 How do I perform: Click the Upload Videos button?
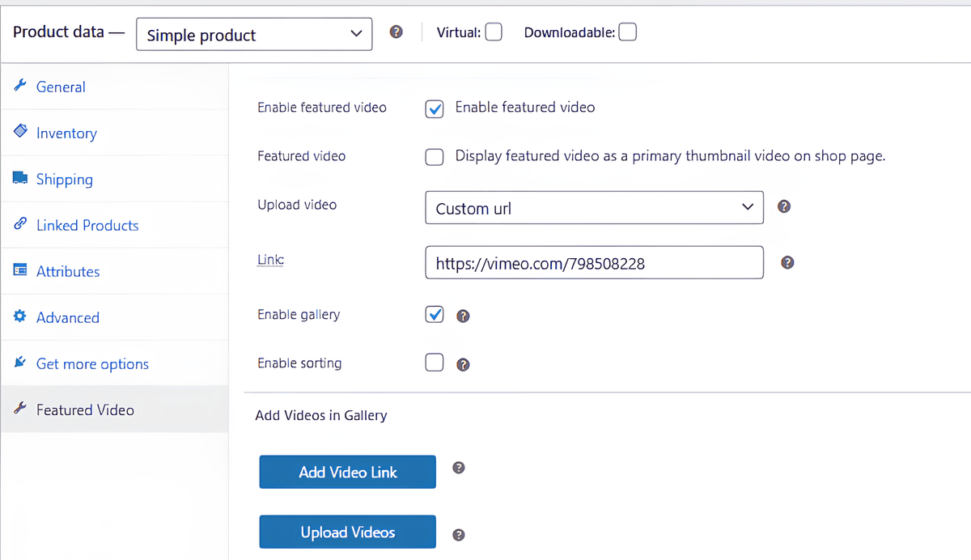point(347,532)
